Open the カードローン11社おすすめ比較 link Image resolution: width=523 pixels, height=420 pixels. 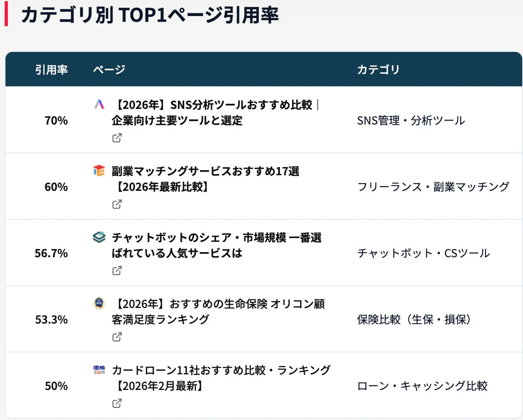(221, 378)
